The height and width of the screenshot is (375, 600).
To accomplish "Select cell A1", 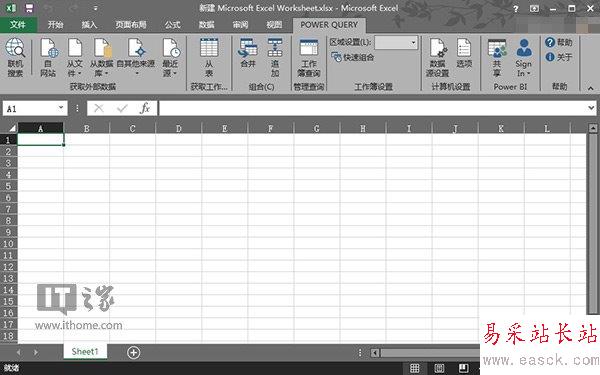I will 41,140.
